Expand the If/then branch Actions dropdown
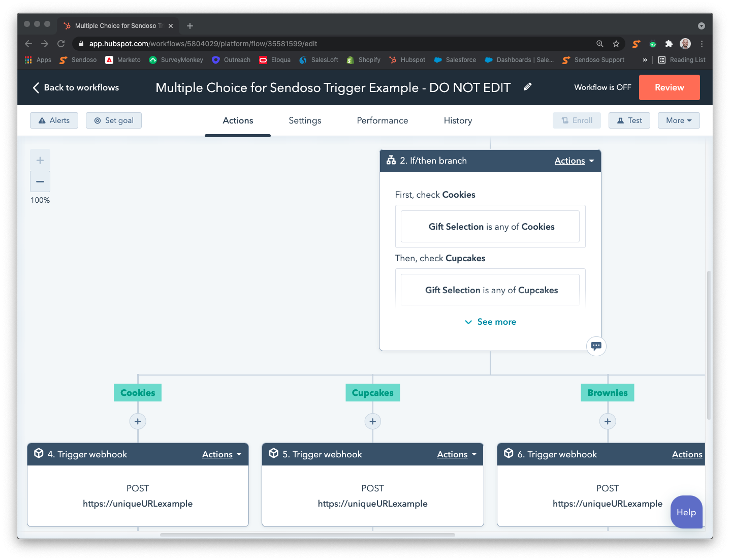 pyautogui.click(x=574, y=161)
